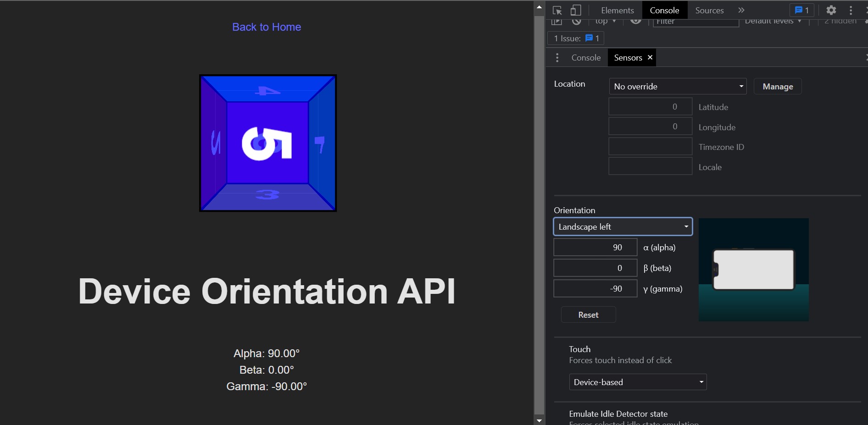Switch to the Sources tab

[x=708, y=10]
